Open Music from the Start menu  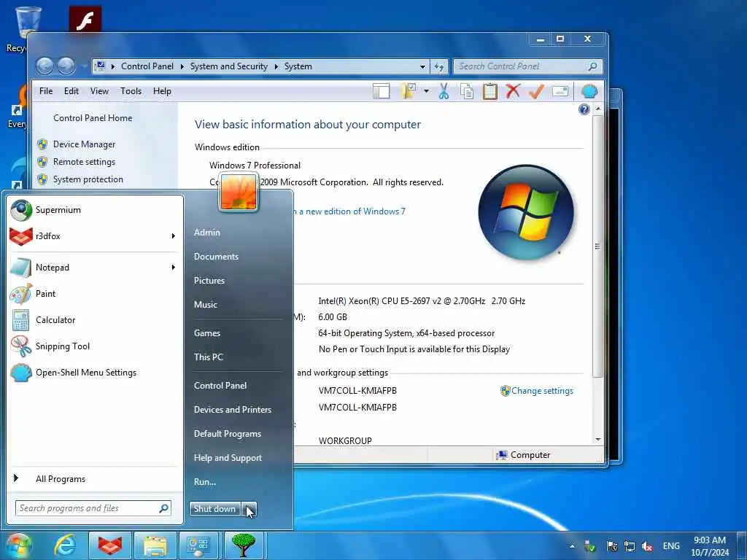pos(205,304)
